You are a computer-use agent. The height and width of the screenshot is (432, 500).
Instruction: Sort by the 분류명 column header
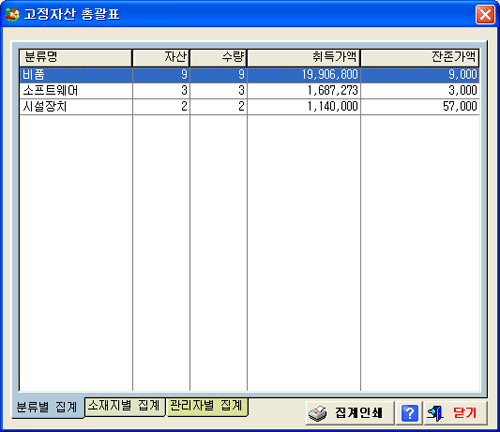(x=76, y=58)
